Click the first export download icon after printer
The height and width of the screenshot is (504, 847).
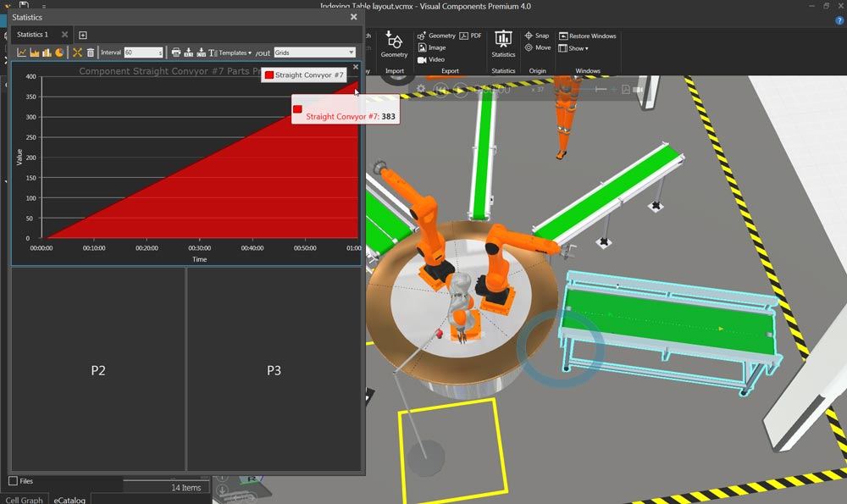pyautogui.click(x=189, y=53)
